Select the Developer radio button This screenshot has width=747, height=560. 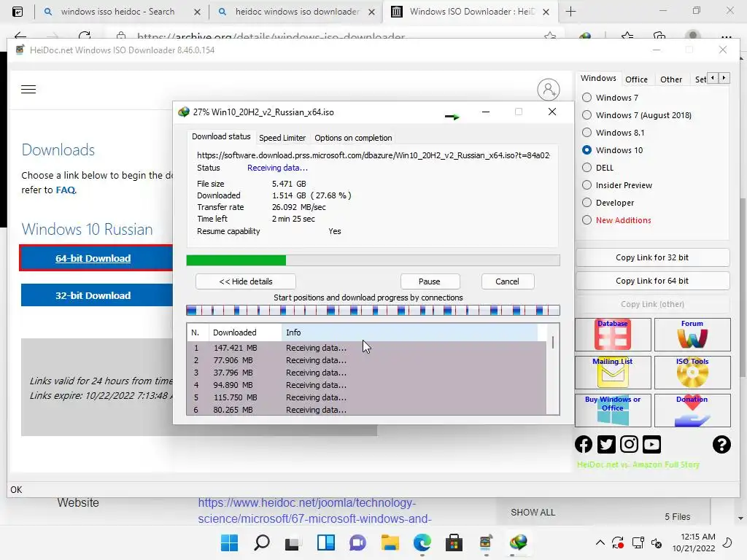pos(587,203)
